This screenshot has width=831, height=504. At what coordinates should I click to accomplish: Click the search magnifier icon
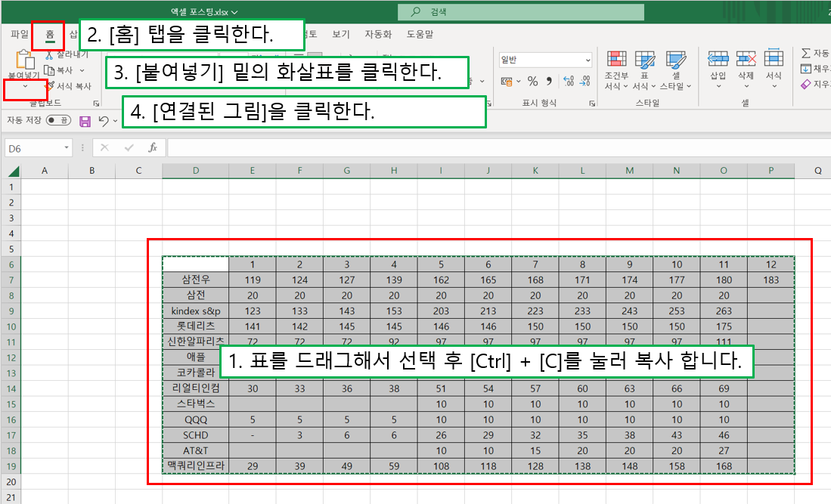(416, 11)
